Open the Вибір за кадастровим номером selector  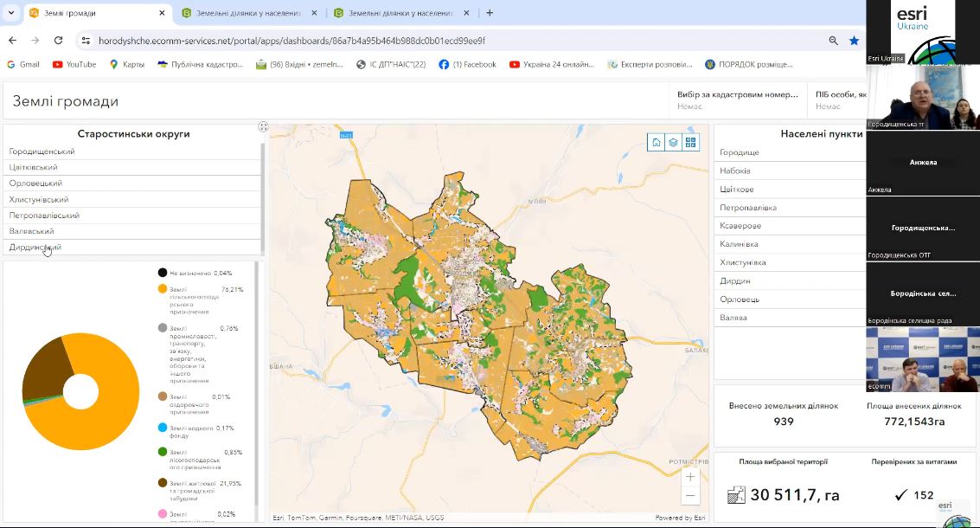(738, 100)
